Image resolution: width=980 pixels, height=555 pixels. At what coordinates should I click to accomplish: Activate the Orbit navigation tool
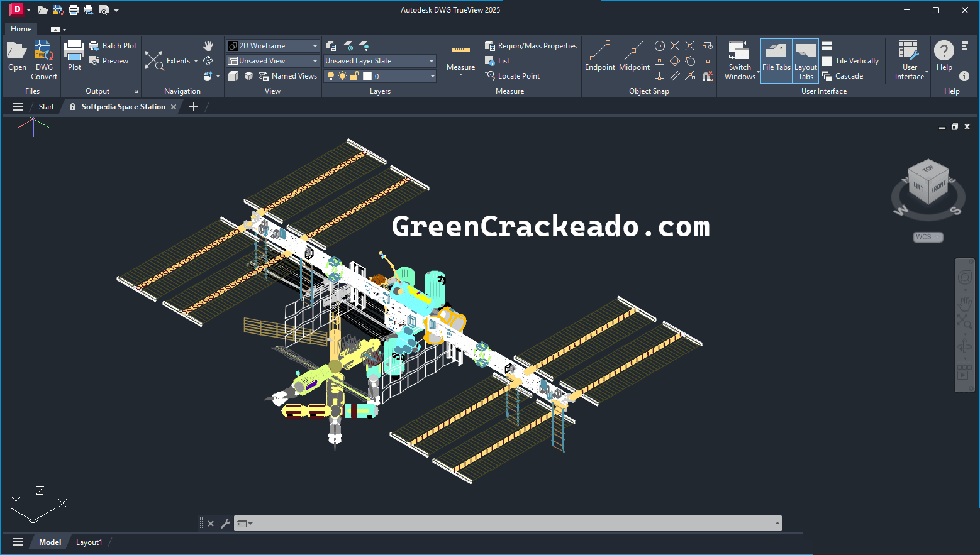(208, 61)
